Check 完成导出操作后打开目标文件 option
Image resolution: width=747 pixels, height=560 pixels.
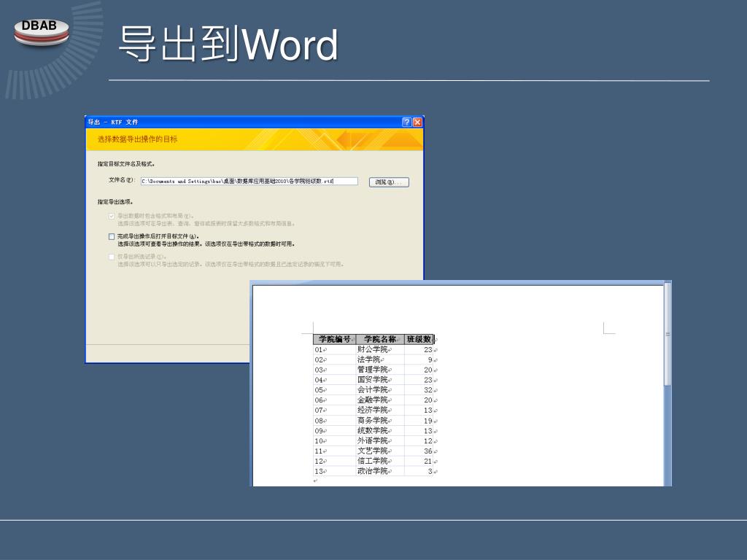[x=112, y=236]
